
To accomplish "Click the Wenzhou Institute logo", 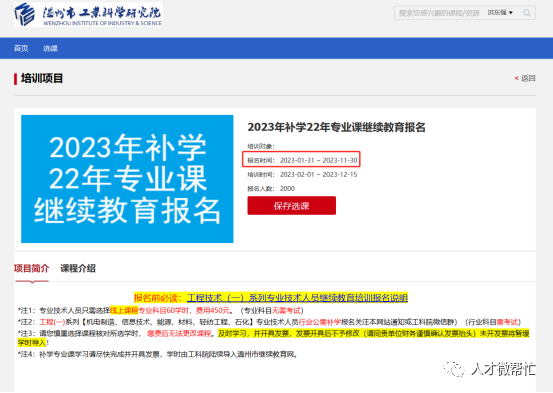I will pyautogui.click(x=88, y=14).
